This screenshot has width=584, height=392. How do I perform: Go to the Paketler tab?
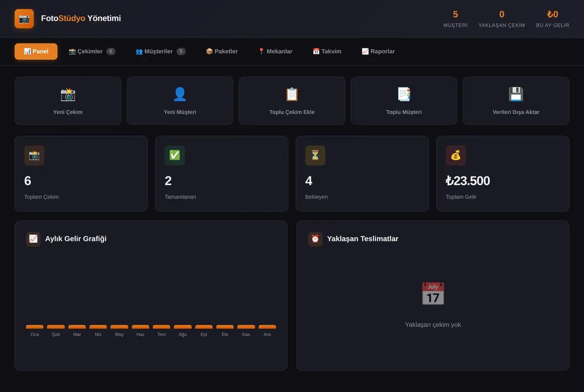tap(222, 52)
